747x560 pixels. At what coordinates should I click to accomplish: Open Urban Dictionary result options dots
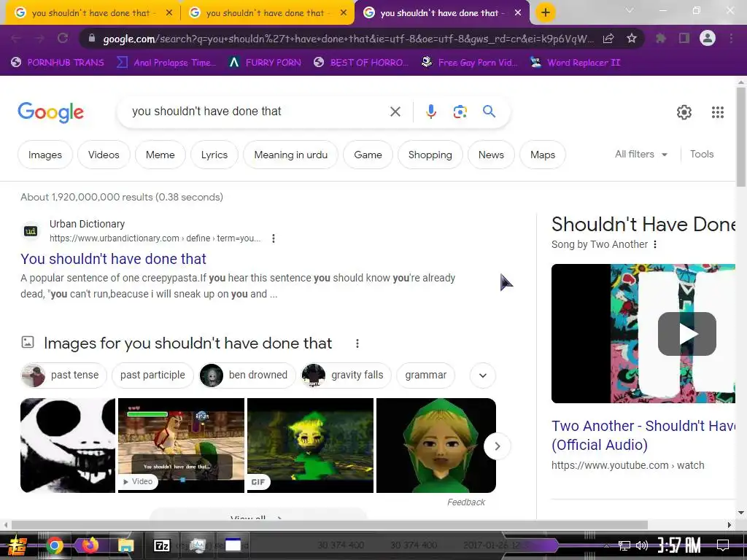click(274, 238)
